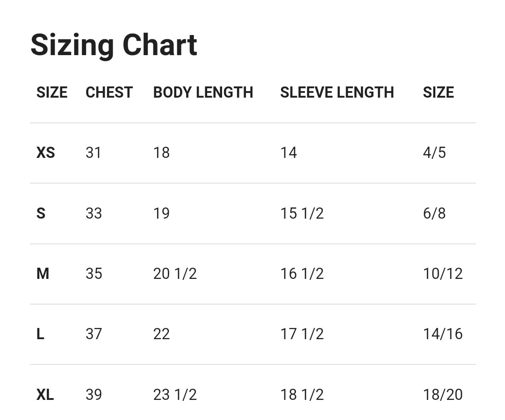Image resolution: width=505 pixels, height=420 pixels.
Task: Click the Sizing Chart heading
Action: pyautogui.click(x=114, y=45)
